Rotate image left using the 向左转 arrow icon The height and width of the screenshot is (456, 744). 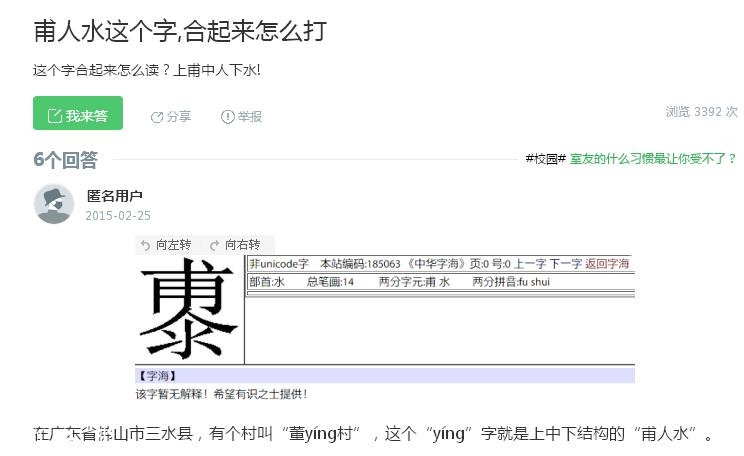pyautogui.click(x=146, y=245)
